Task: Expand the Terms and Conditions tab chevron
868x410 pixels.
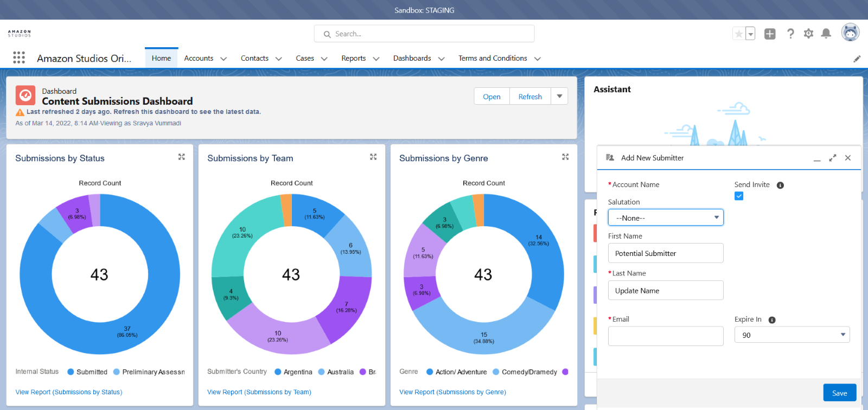Action: coord(538,59)
